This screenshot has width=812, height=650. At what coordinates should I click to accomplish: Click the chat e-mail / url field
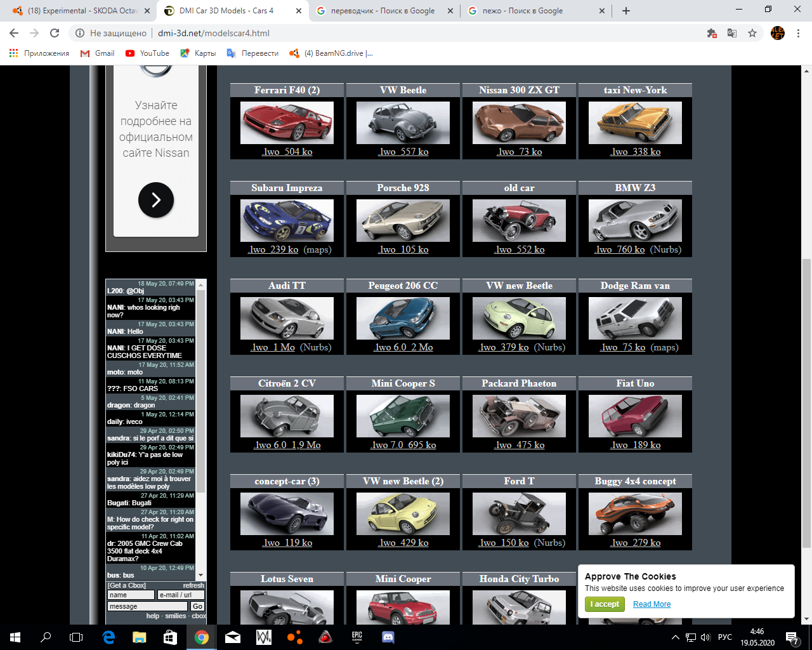click(181, 595)
